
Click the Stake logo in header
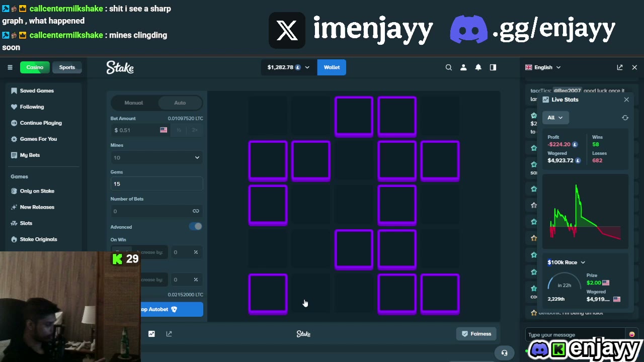coord(120,67)
